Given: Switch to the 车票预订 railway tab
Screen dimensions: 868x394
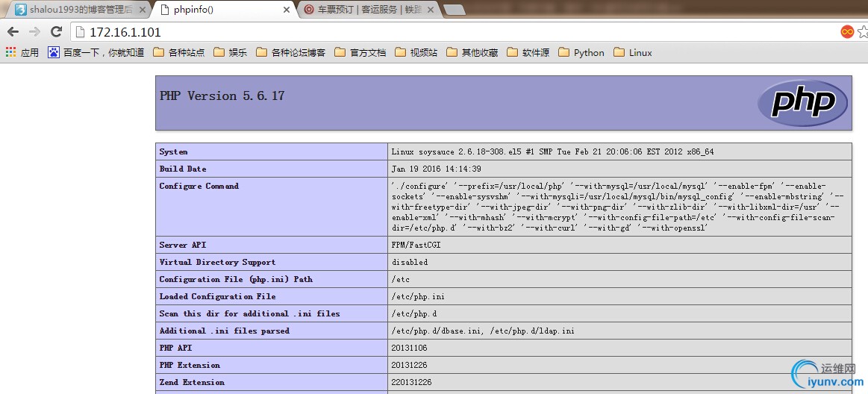Looking at the screenshot, I should pos(371,10).
